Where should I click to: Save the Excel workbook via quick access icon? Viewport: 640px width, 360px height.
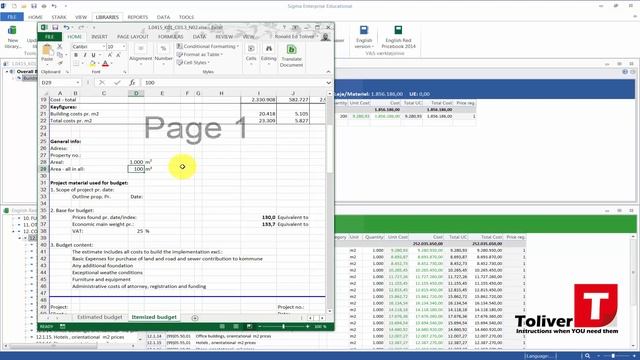pyautogui.click(x=55, y=27)
